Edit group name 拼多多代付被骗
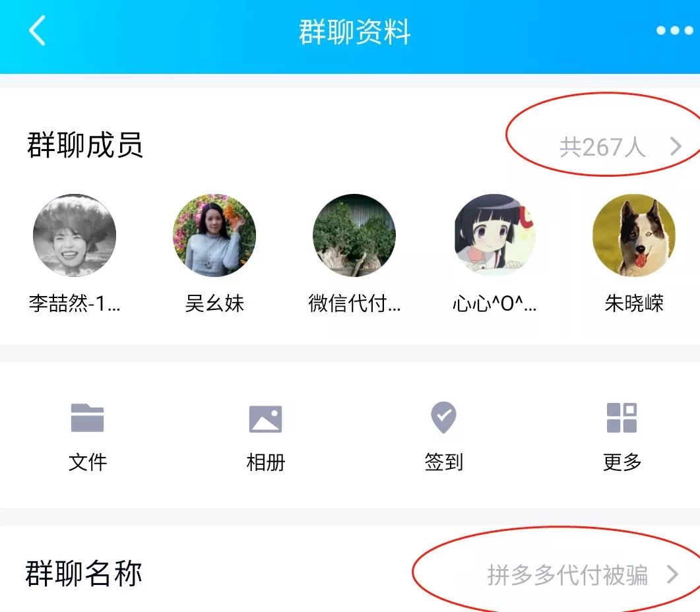This screenshot has height=612, width=700. (x=567, y=574)
